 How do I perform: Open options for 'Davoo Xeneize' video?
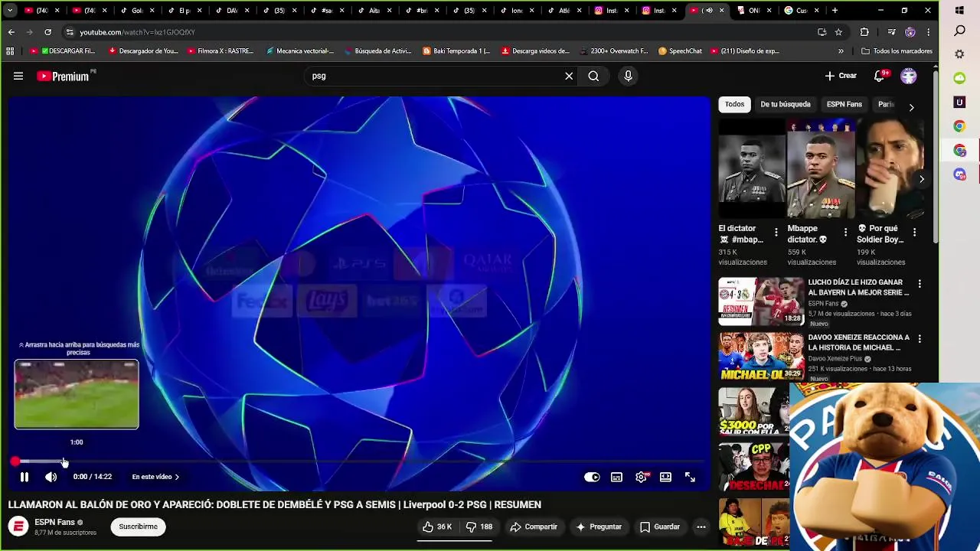point(920,339)
